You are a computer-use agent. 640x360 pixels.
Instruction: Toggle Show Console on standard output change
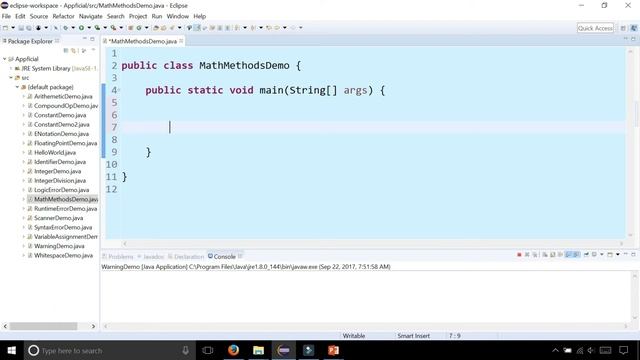click(x=568, y=255)
